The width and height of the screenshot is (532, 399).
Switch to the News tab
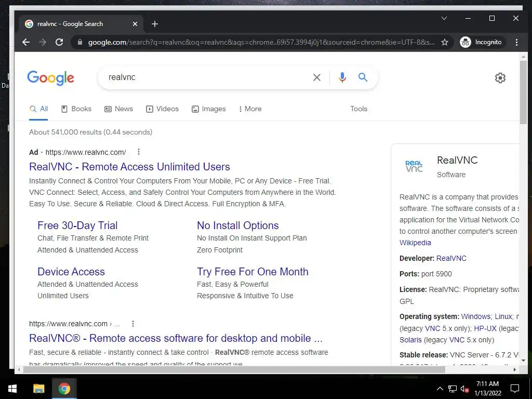pyautogui.click(x=119, y=109)
